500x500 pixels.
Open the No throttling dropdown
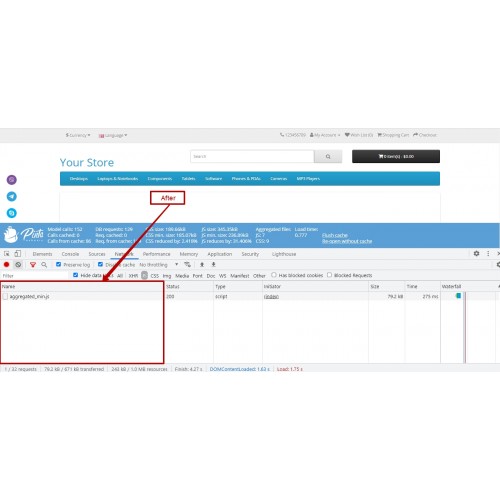coord(159,265)
